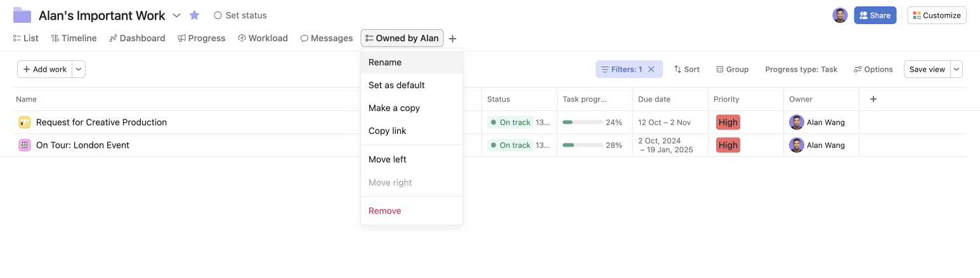
Task: Expand the portfolio title dropdown chevron
Action: (x=177, y=15)
